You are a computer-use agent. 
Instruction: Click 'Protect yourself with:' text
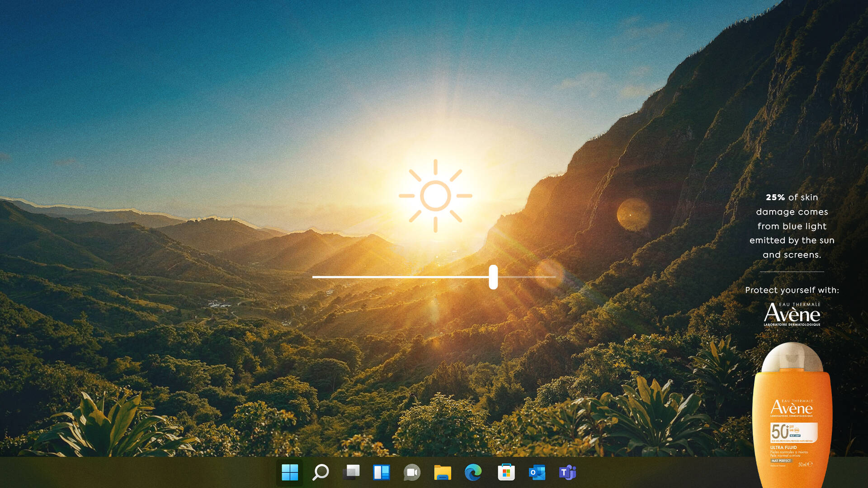(792, 290)
